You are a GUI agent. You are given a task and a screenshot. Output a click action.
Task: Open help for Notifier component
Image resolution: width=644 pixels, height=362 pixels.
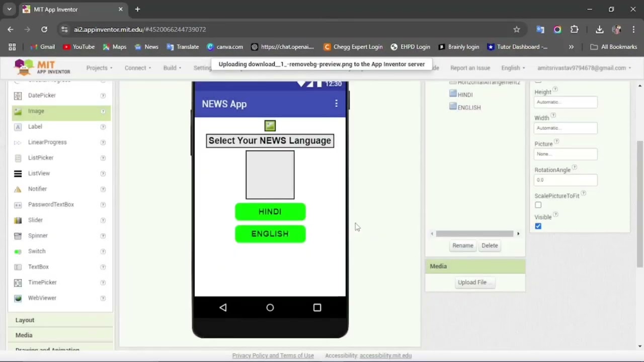pyautogui.click(x=103, y=189)
